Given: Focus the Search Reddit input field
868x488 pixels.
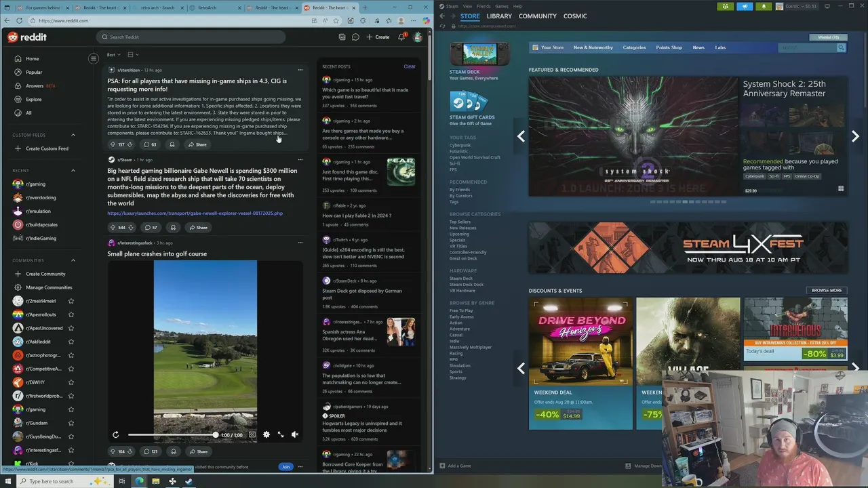Looking at the screenshot, I should coord(191,37).
